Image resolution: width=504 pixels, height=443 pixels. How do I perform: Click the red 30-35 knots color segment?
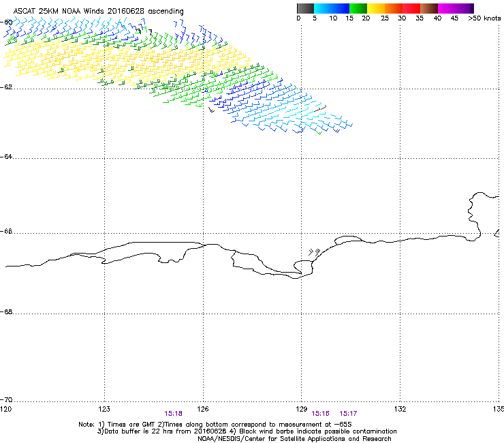(x=411, y=8)
